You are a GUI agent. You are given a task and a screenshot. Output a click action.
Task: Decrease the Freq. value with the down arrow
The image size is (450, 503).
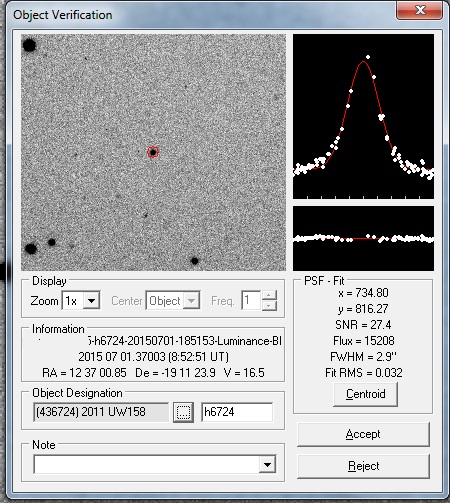pos(269,306)
